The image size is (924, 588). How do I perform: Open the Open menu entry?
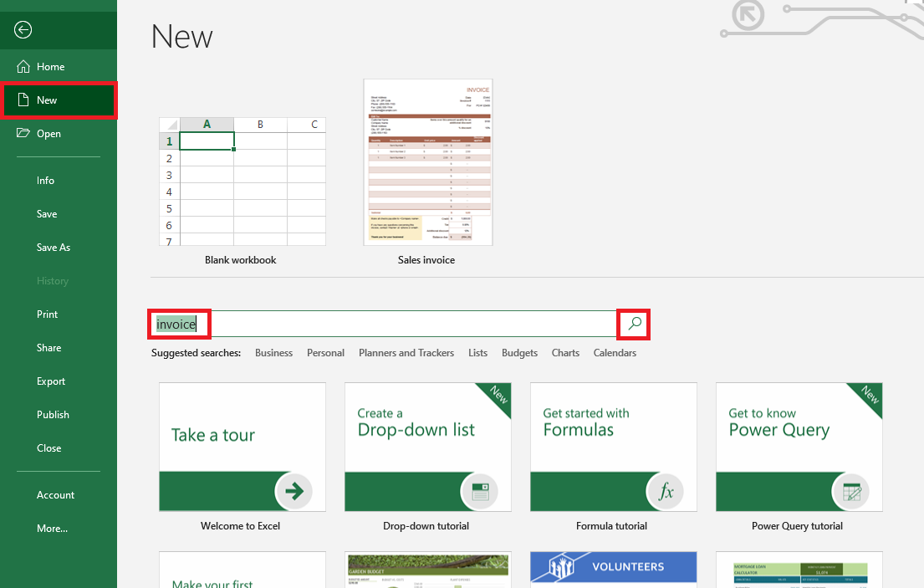click(59, 133)
